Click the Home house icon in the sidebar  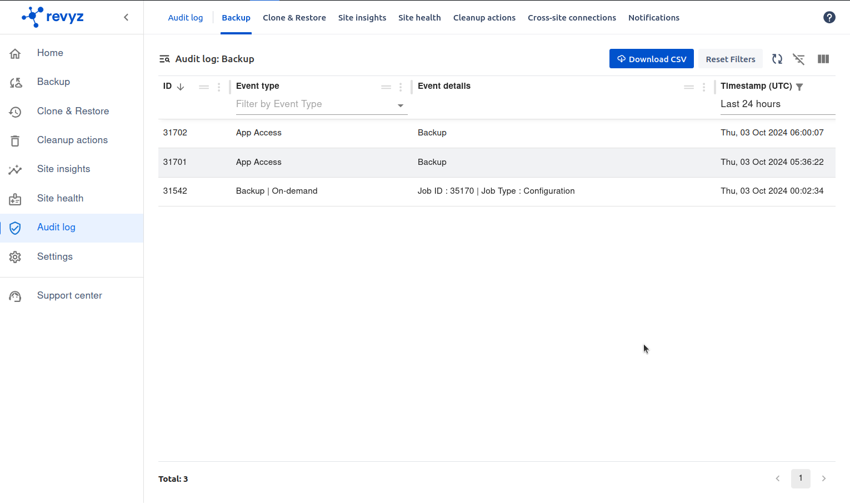(x=15, y=53)
